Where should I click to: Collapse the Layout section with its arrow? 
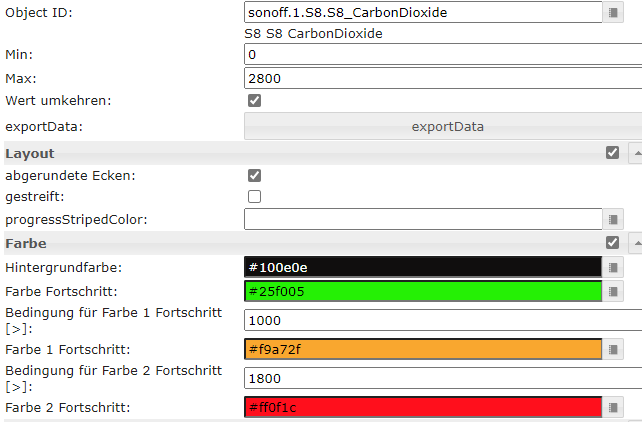click(635, 154)
